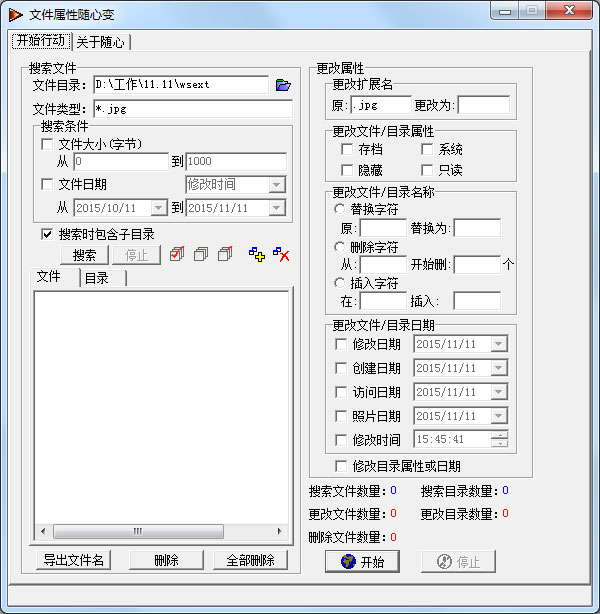Expand the 访问日期 date picker
The height and width of the screenshot is (614, 600).
coord(499,392)
